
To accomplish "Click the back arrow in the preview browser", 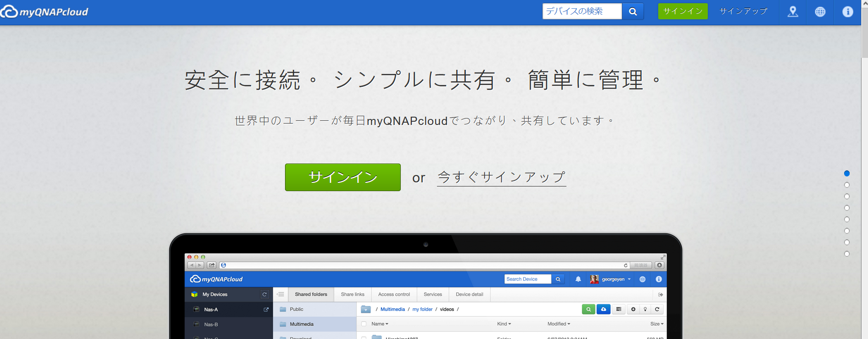I will (x=192, y=265).
